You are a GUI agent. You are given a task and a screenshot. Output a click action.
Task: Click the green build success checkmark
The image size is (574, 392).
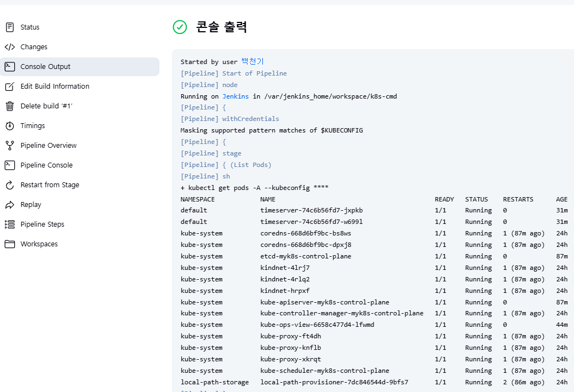(x=180, y=27)
